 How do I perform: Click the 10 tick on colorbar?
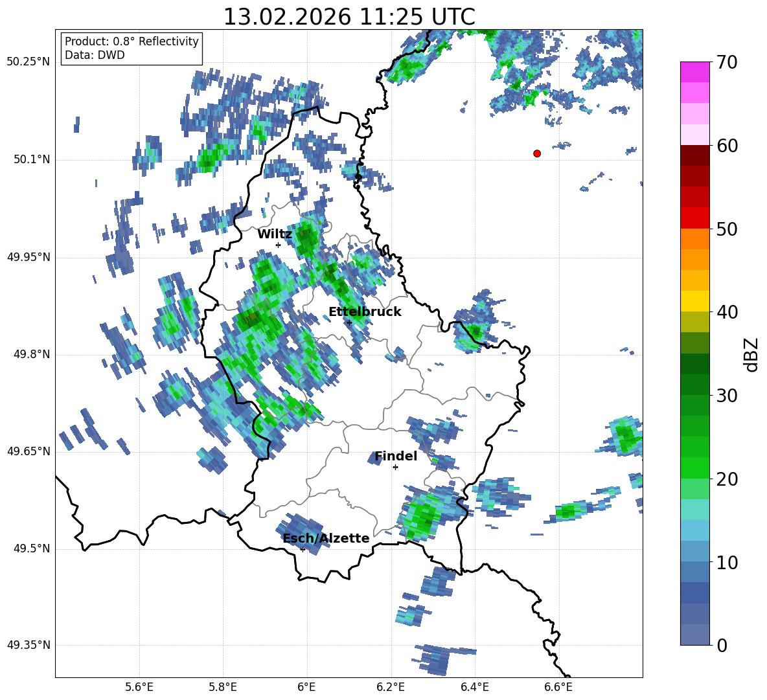click(x=727, y=562)
